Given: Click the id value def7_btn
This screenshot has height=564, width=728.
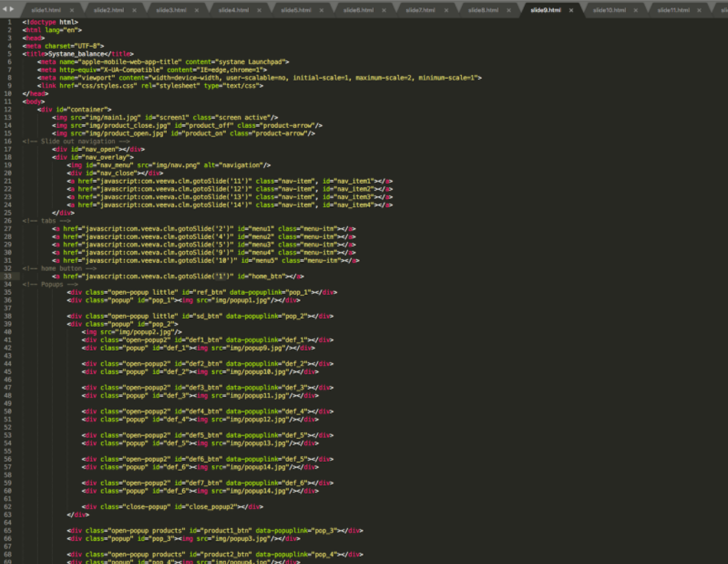Looking at the screenshot, I should [x=204, y=483].
